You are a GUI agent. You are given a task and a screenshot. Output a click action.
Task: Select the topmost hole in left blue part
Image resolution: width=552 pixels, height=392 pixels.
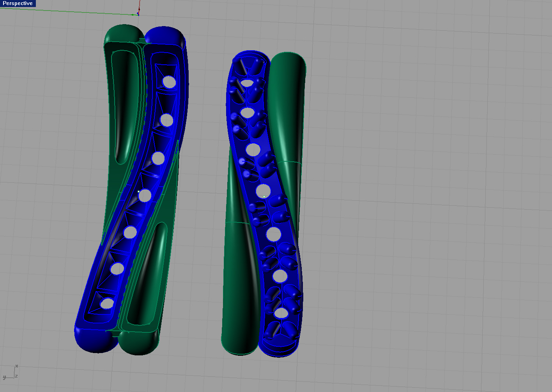click(169, 81)
